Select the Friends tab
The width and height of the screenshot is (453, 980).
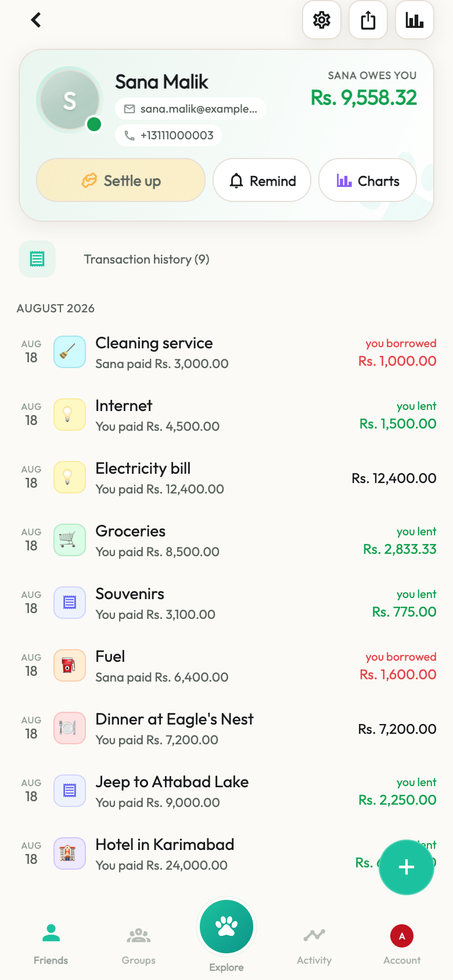point(51,944)
